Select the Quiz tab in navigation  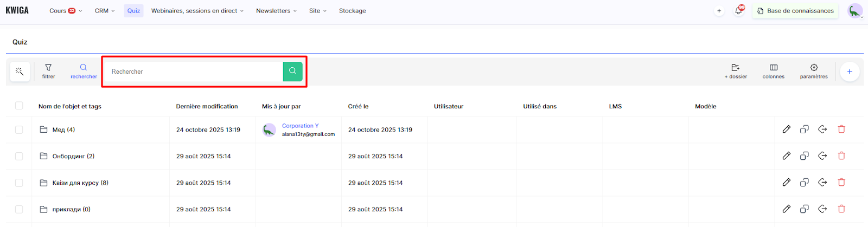(133, 11)
